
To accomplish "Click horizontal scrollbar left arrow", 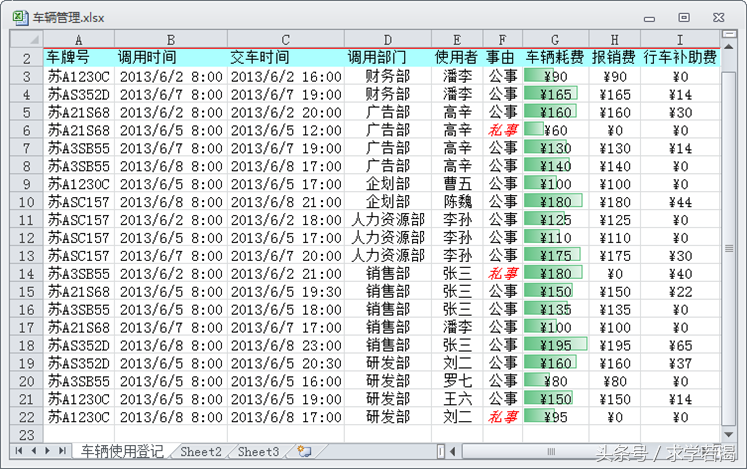I will (x=453, y=451).
